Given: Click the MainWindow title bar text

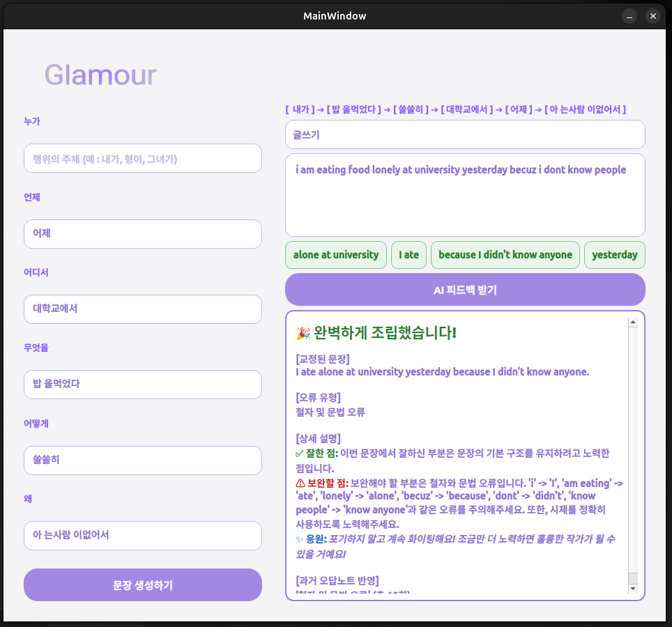Looking at the screenshot, I should click(335, 16).
